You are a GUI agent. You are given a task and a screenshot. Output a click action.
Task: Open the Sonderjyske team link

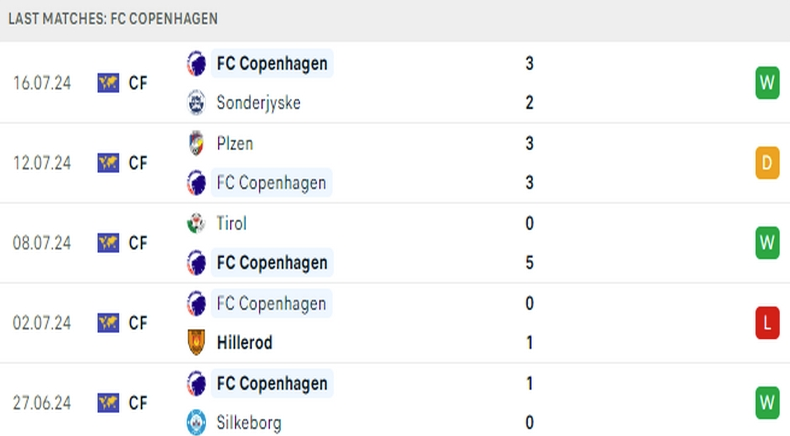(258, 103)
